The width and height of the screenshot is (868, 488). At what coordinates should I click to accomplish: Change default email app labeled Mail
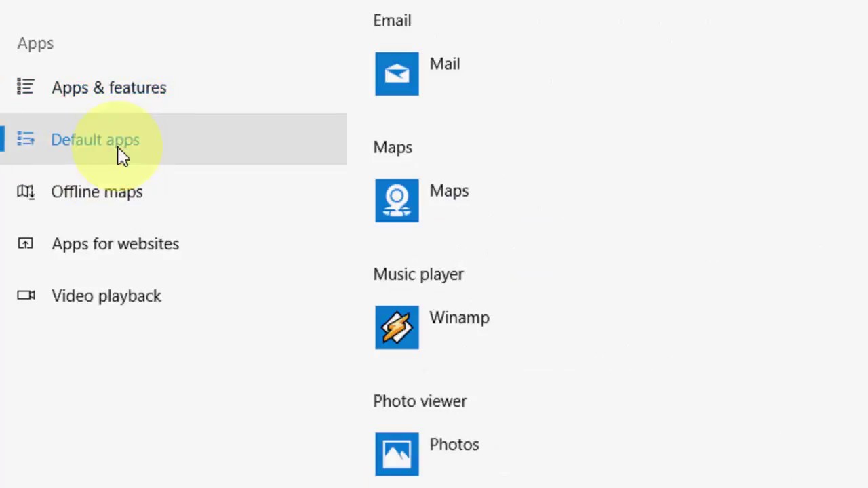coord(445,64)
